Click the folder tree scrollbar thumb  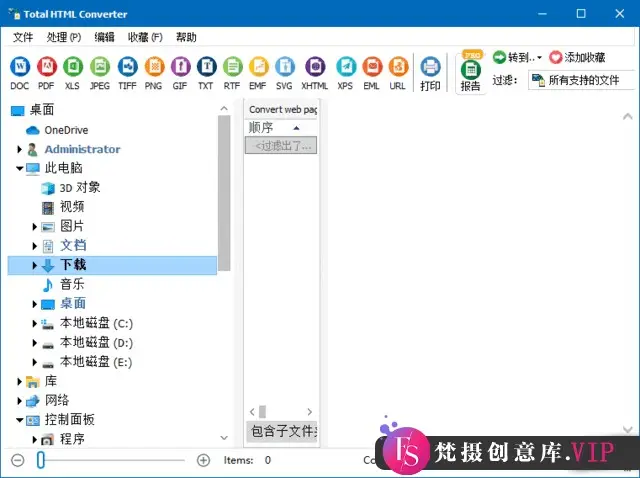[x=224, y=193]
